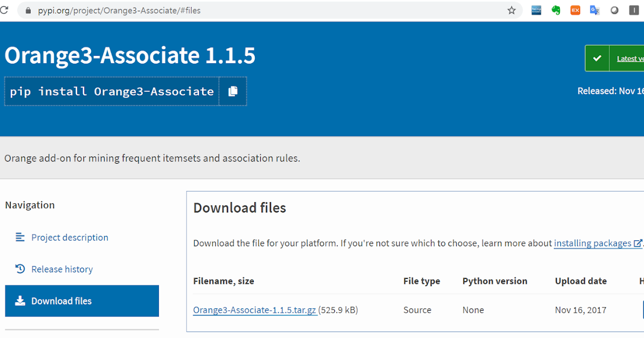Open the Google Translate extension
This screenshot has width=644, height=338.
tap(595, 10)
